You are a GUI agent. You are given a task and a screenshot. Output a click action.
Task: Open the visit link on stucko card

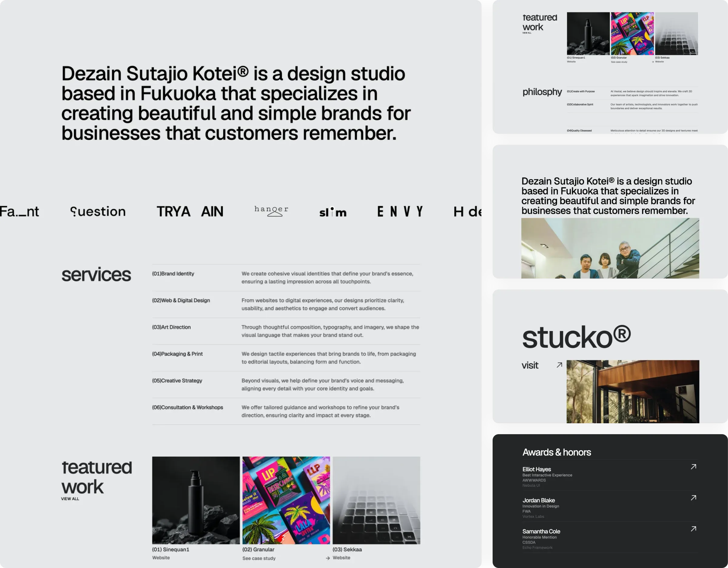(530, 365)
